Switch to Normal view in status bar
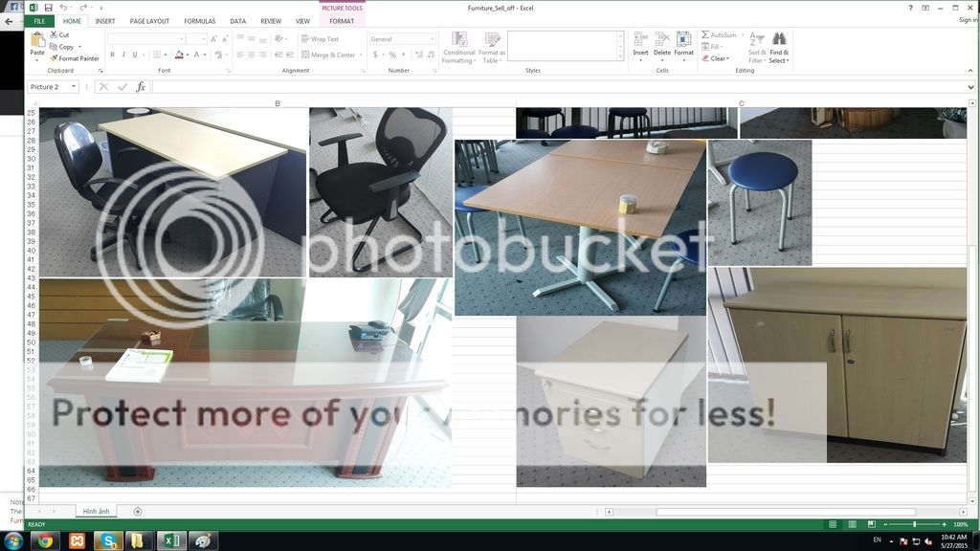Viewport: 980px width, 551px height. click(x=833, y=525)
